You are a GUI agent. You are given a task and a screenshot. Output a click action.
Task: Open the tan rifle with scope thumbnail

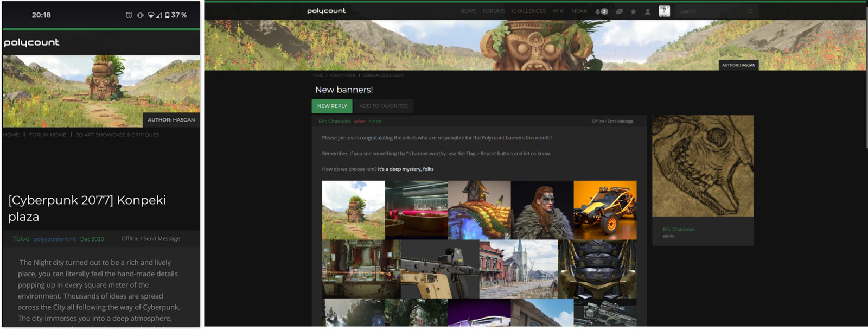(x=440, y=269)
